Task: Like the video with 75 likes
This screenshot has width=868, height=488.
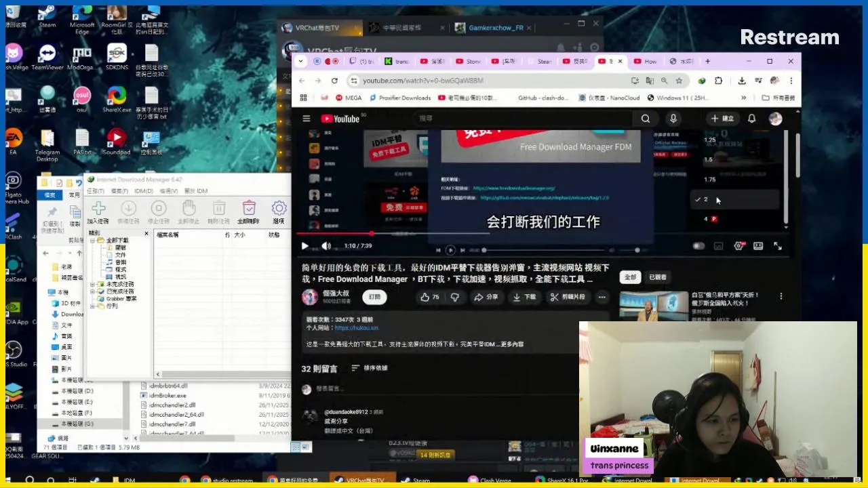Action: tap(429, 297)
